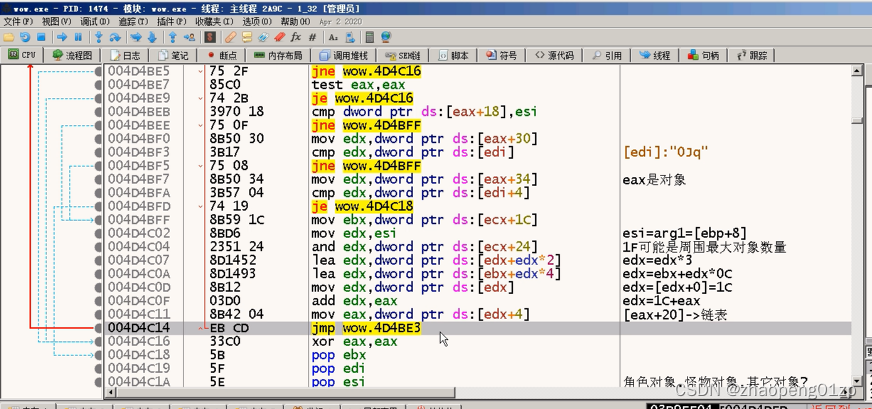Restart the debugged program
Screen dimensions: 872x409
24,37
